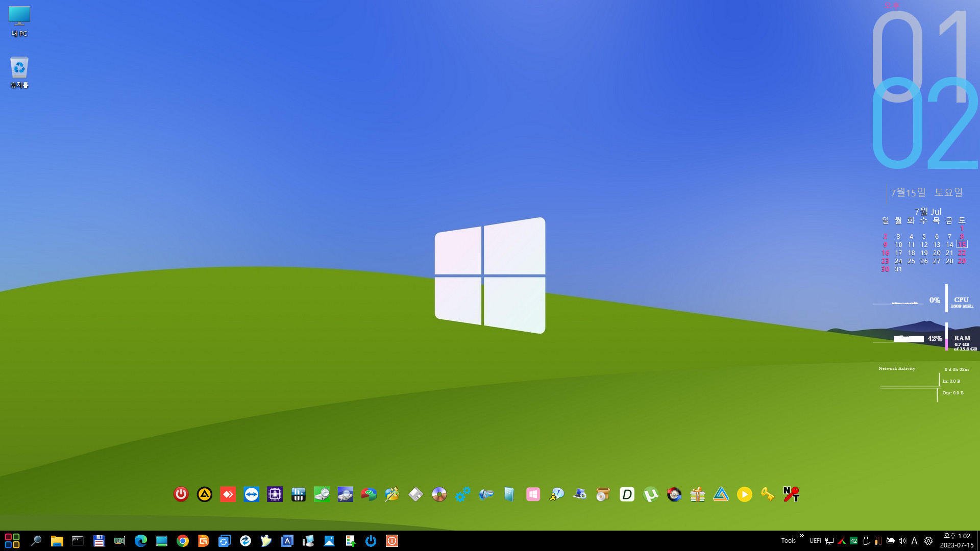Open the volume speaker tray icon
This screenshot has width=980, height=551.
[x=902, y=541]
